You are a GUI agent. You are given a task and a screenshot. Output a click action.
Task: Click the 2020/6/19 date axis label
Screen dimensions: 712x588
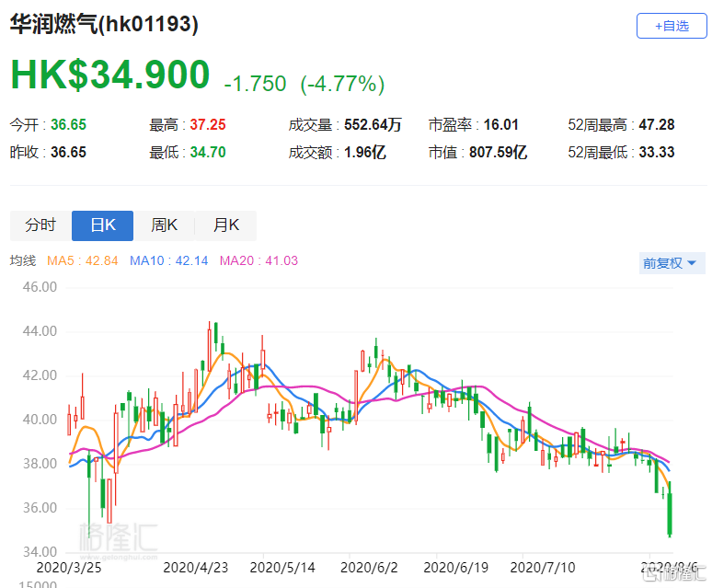456,568
